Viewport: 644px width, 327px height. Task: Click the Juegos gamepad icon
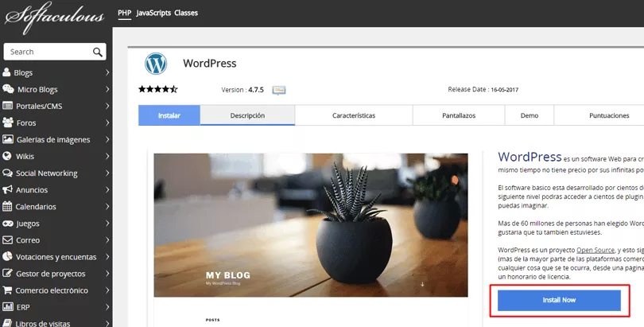(x=7, y=223)
